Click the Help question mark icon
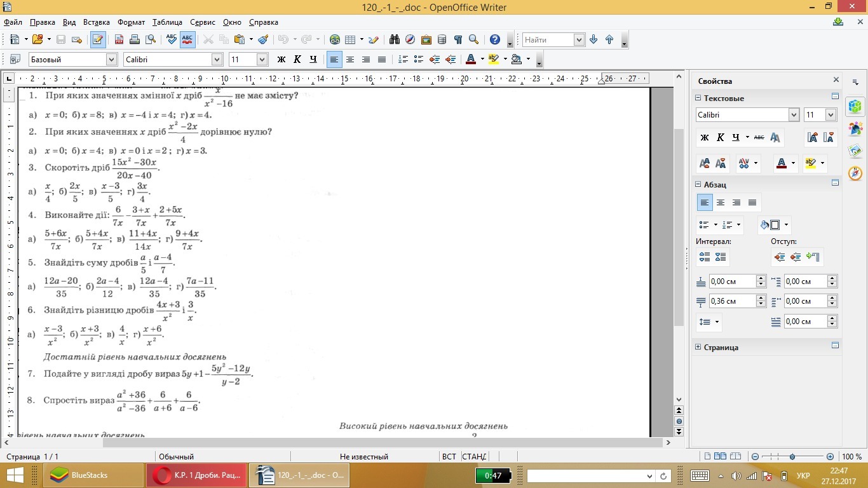The height and width of the screenshot is (488, 868). (495, 39)
